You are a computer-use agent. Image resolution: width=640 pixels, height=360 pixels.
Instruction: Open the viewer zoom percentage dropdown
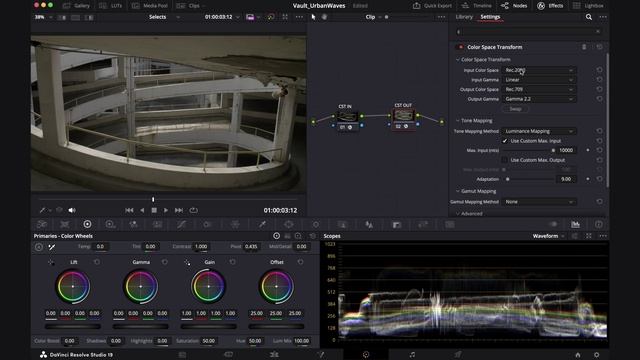coord(44,17)
